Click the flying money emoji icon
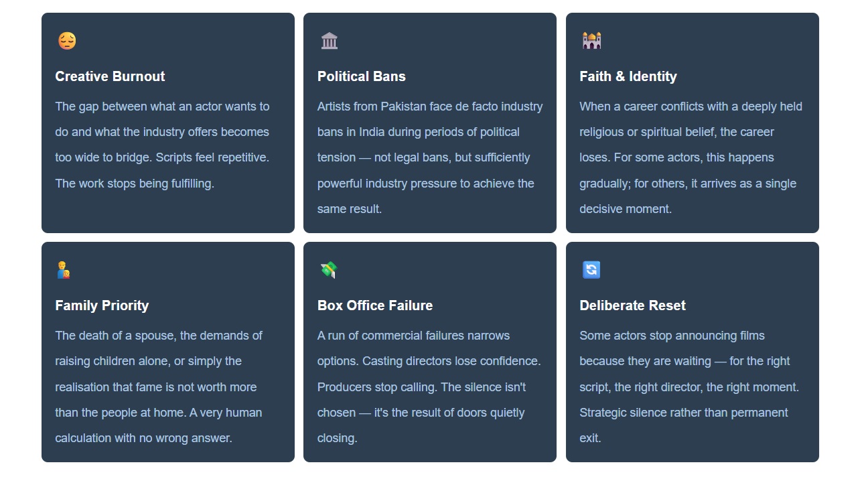 pos(328,271)
